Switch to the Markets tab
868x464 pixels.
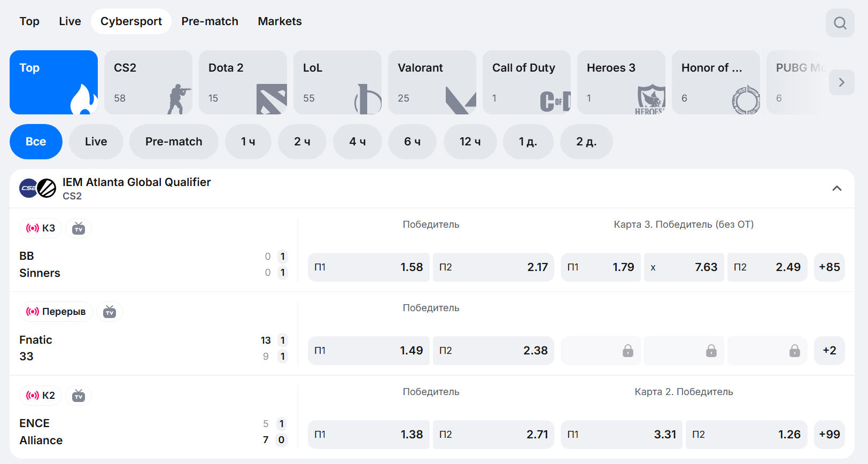[280, 21]
